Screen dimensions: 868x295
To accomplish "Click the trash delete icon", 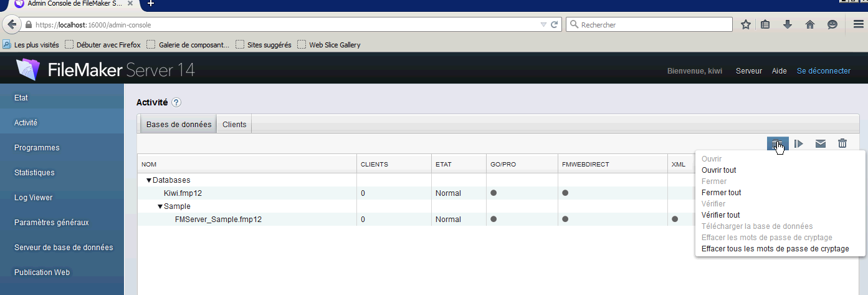I will (x=842, y=143).
